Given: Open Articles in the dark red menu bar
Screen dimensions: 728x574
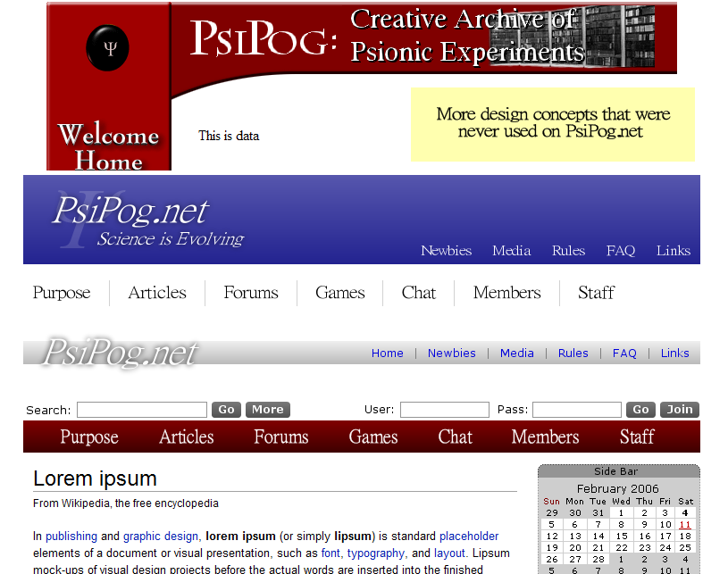Looking at the screenshot, I should click(187, 437).
